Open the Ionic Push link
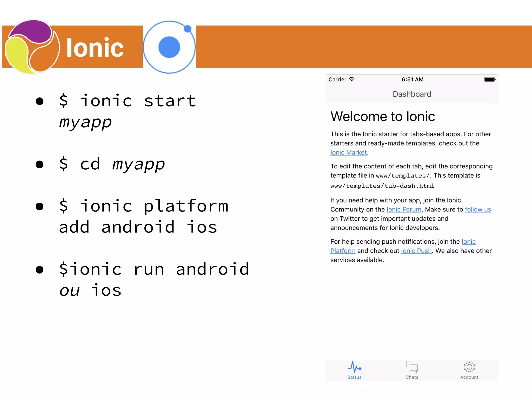The width and height of the screenshot is (532, 399). 416,251
